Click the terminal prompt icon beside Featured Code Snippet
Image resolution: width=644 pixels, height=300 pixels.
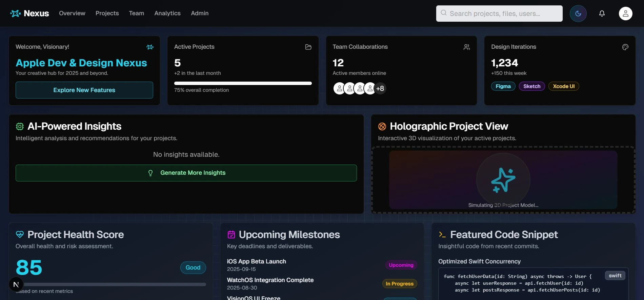442,234
